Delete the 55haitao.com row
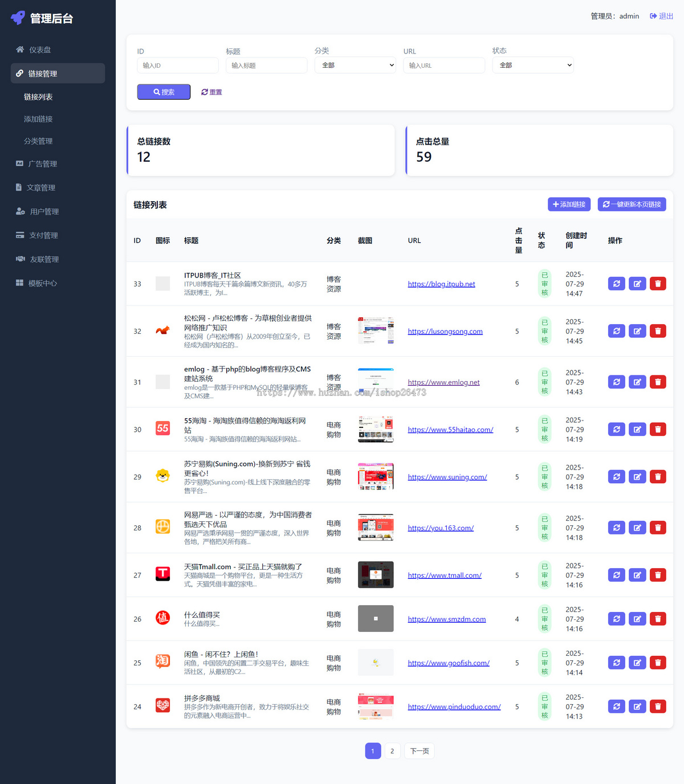The width and height of the screenshot is (684, 784). pyautogui.click(x=658, y=430)
